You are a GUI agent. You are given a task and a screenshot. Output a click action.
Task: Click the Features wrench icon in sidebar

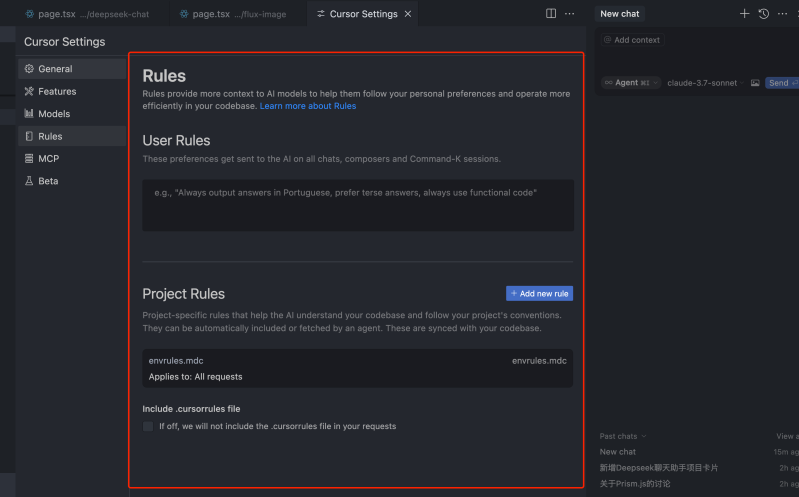[29, 91]
